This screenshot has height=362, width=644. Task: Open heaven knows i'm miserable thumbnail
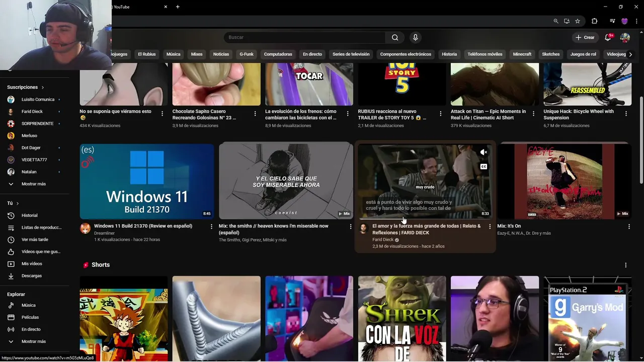pos(286,182)
